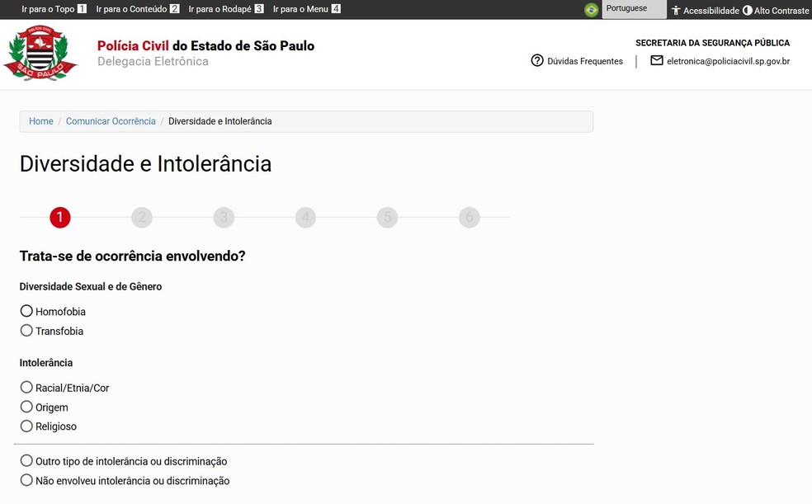
Task: Click the Acessibilidade person icon
Action: (x=676, y=11)
